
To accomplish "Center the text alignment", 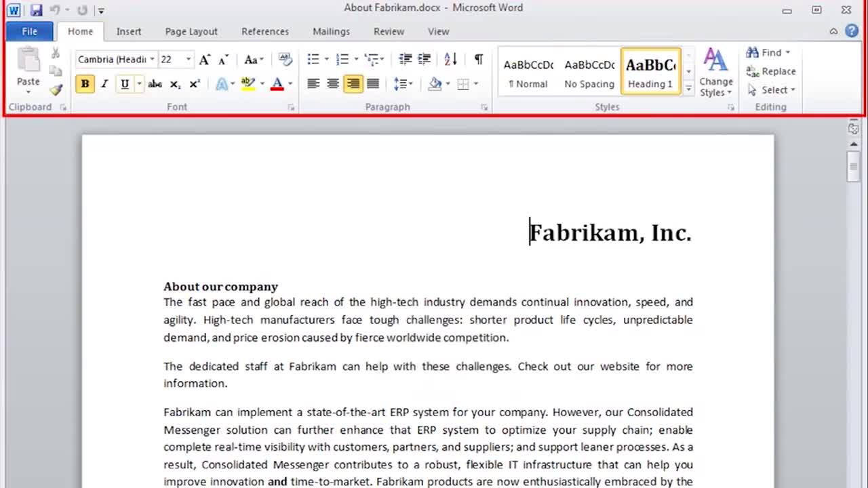I will coord(333,84).
